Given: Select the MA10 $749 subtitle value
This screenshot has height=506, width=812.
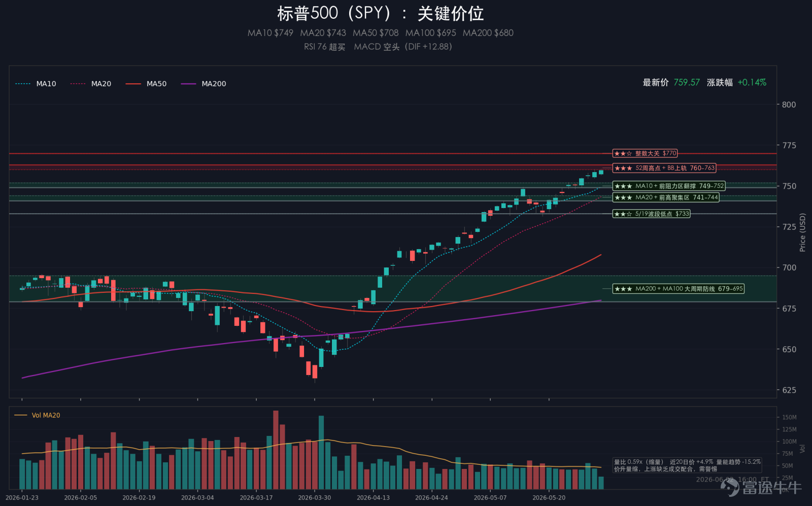Looking at the screenshot, I should [270, 33].
